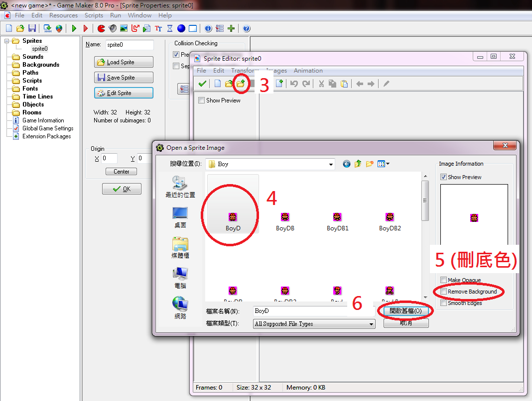Enable the Make Opaque checkbox
This screenshot has width=532, height=401.
[443, 280]
